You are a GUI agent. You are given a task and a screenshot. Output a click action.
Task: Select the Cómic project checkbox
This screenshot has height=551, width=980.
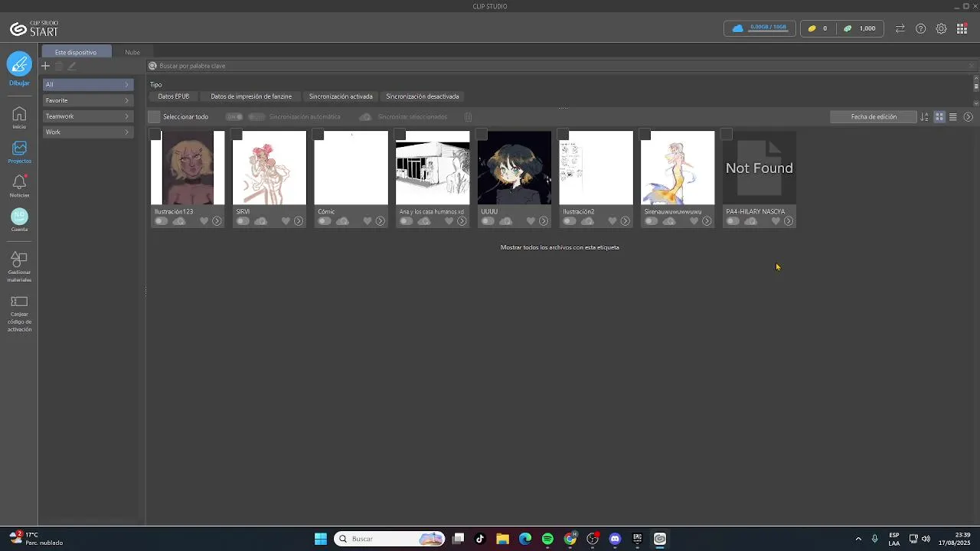pyautogui.click(x=318, y=135)
